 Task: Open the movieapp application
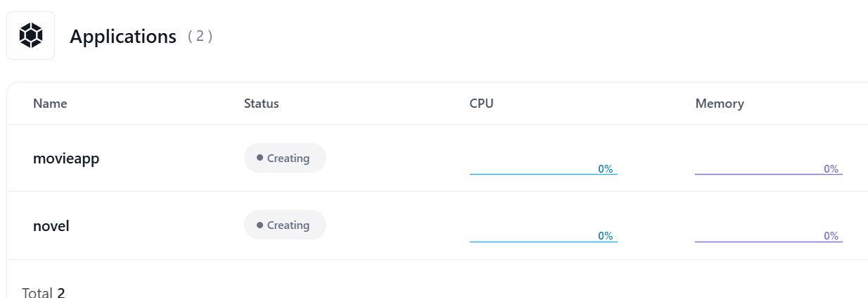pos(66,159)
